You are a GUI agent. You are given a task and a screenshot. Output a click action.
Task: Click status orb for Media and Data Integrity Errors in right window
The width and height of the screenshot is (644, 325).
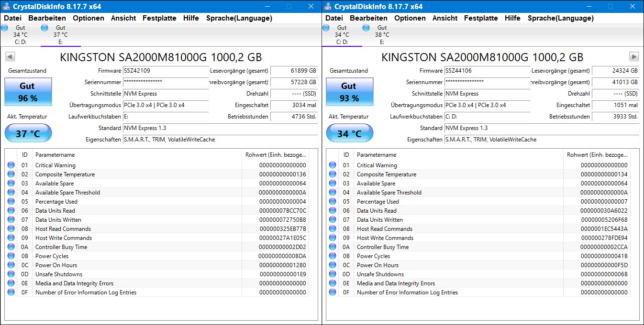coord(333,283)
